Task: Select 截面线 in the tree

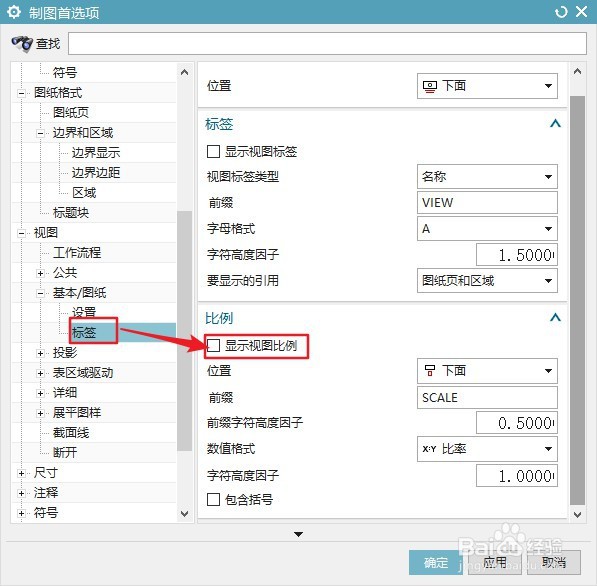Action: coord(71,433)
